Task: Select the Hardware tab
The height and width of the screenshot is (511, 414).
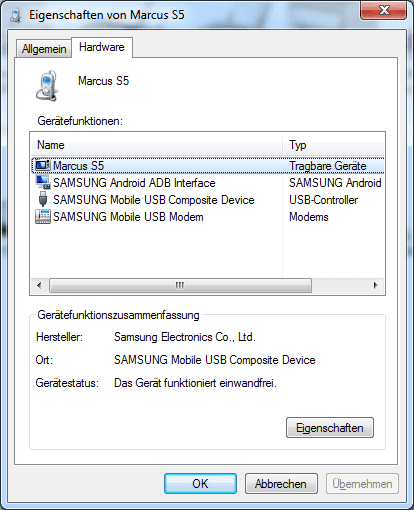Action: (x=102, y=47)
